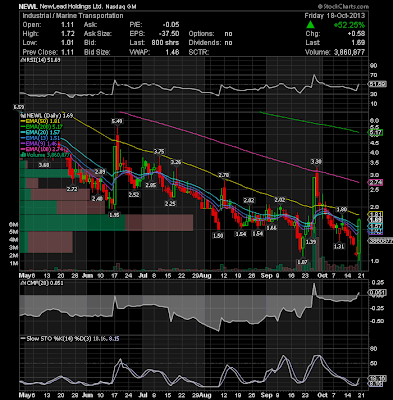Click the 'Ask Size:' label
The width and height of the screenshot is (393, 400).
tap(98, 34)
